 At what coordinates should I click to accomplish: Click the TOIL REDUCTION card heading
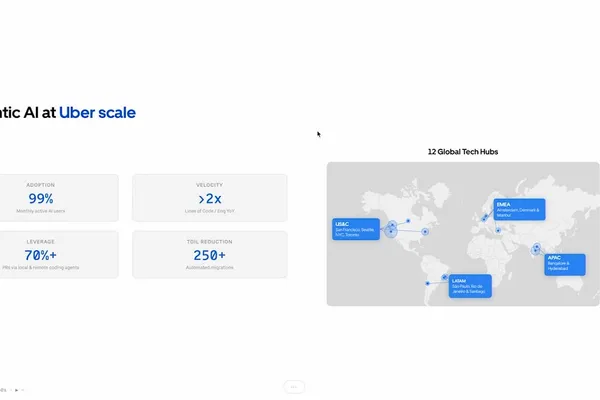[210, 242]
